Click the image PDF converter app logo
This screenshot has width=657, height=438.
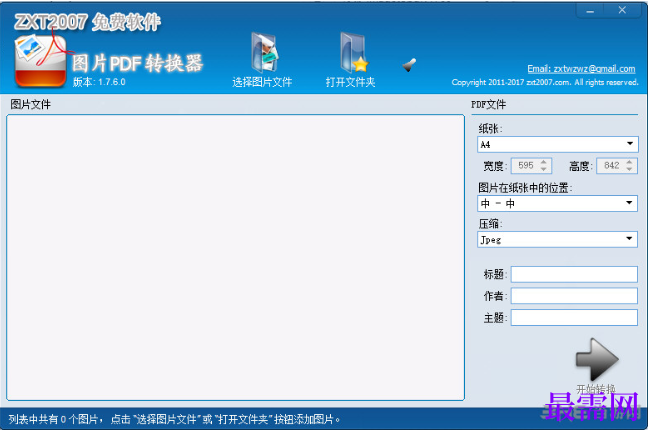point(41,62)
